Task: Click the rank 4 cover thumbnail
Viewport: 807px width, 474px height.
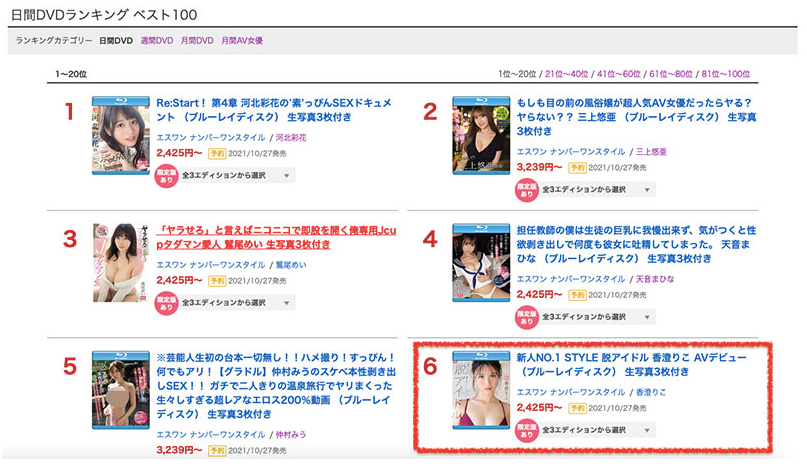Action: click(481, 262)
